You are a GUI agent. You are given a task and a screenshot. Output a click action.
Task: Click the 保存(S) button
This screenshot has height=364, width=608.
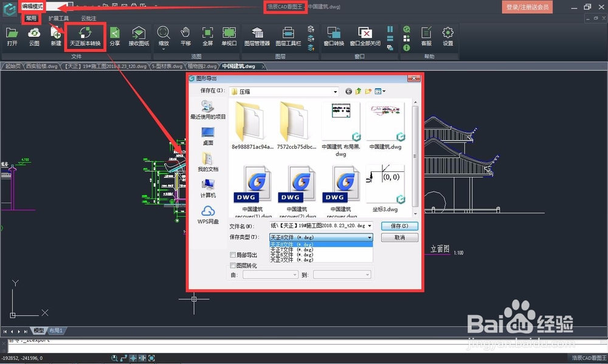click(399, 226)
